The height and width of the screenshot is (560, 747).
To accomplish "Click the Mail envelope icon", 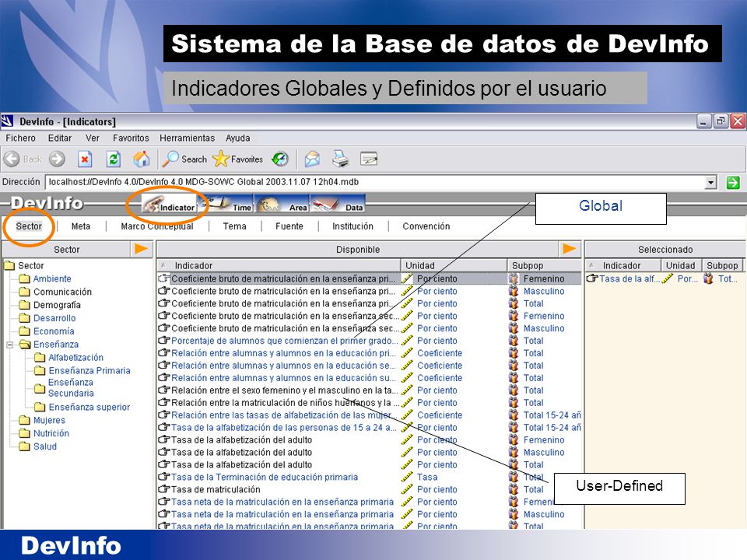I will tap(312, 159).
